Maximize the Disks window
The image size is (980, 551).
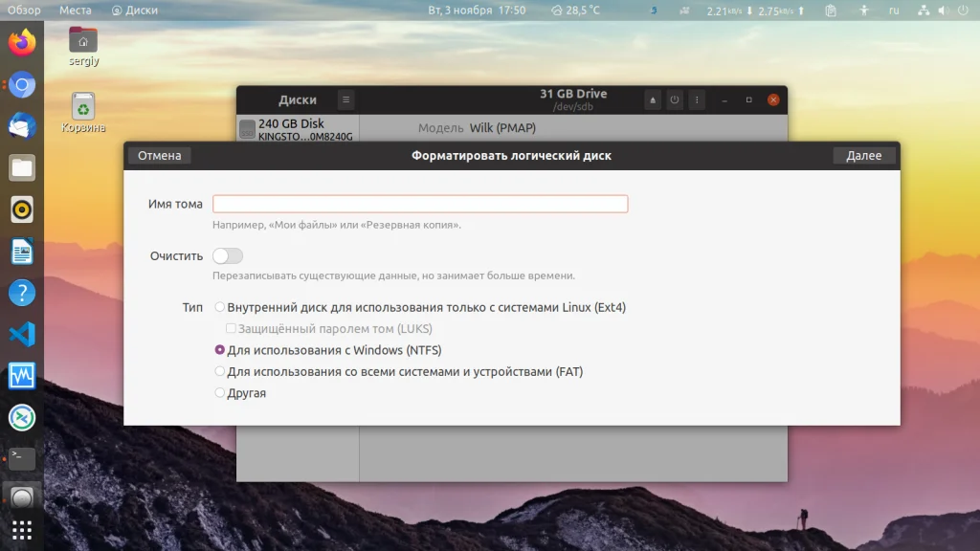click(x=748, y=99)
